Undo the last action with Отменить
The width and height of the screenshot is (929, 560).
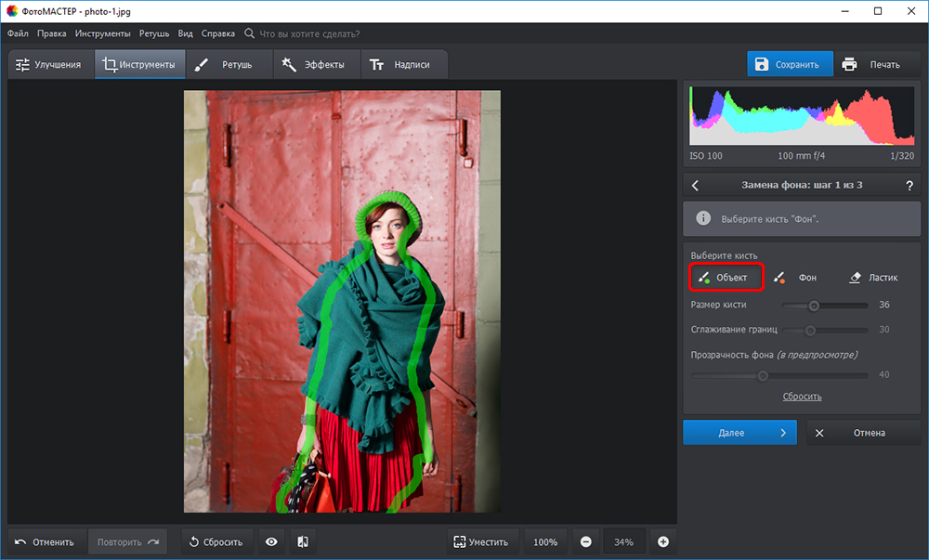45,542
